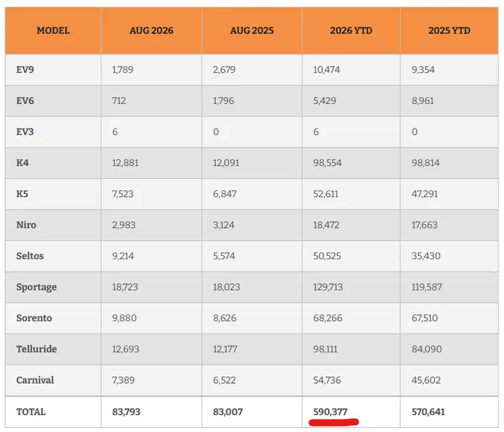Select Niro Aug 2026 value 2,983
This screenshot has height=432, width=504.
124,225
